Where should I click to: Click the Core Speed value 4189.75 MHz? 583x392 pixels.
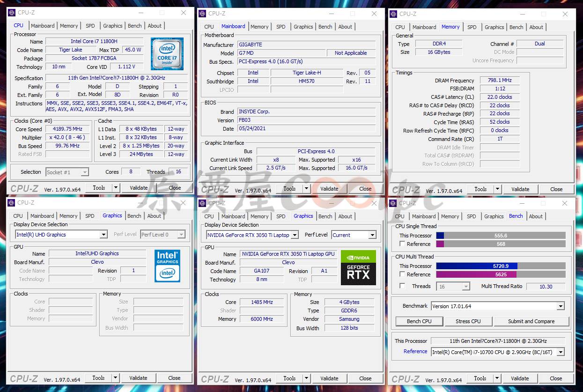coord(68,129)
